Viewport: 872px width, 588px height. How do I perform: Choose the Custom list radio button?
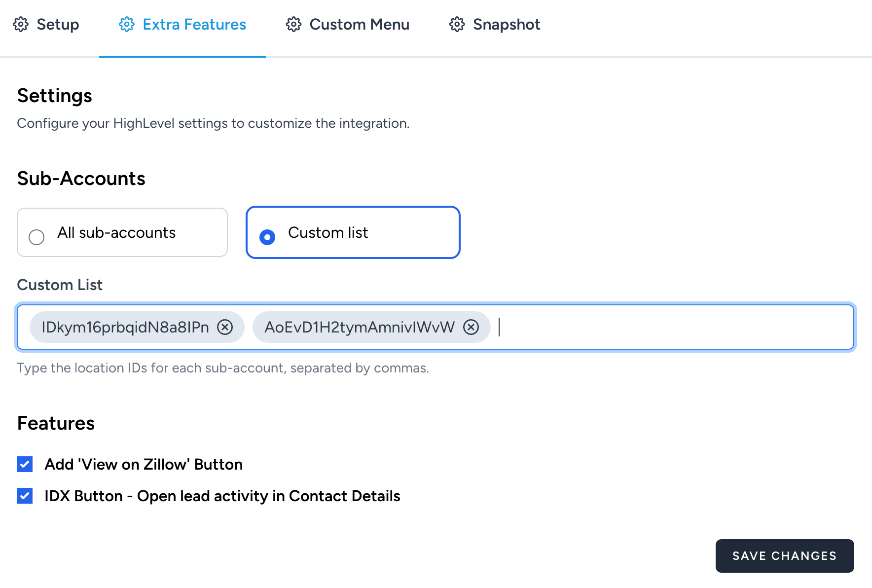pos(267,237)
